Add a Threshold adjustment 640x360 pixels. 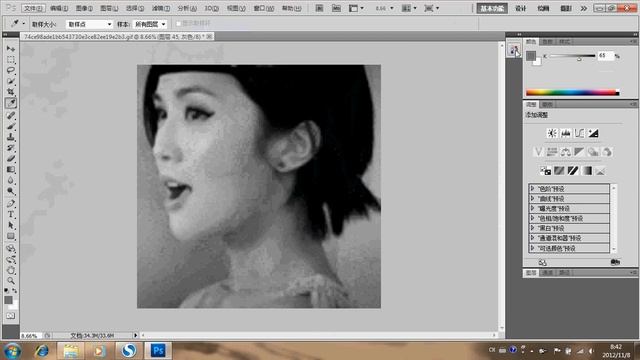tap(573, 171)
